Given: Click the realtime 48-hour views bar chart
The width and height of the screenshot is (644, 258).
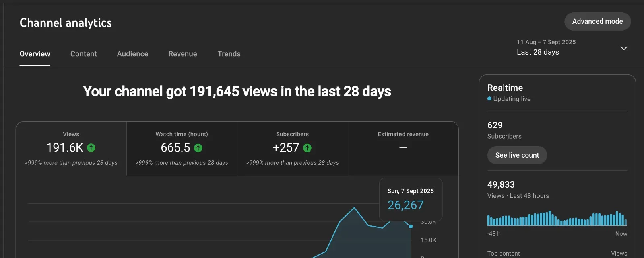Looking at the screenshot, I should (x=557, y=219).
